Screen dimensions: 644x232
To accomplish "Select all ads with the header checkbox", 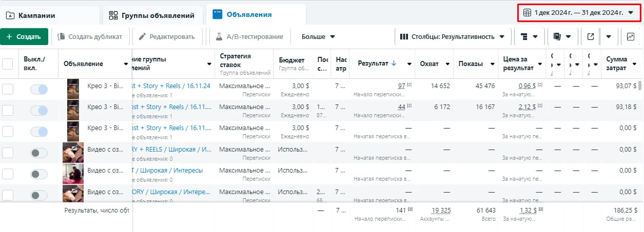I will [x=8, y=64].
